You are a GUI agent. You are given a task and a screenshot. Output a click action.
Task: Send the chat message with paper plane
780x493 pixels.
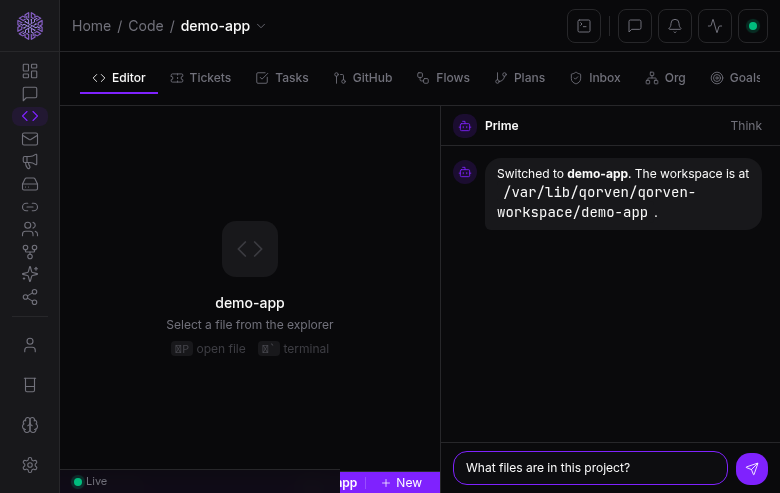[752, 469]
